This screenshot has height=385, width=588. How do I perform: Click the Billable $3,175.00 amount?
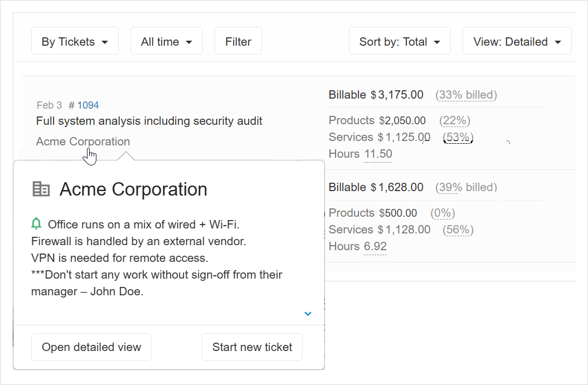click(397, 95)
